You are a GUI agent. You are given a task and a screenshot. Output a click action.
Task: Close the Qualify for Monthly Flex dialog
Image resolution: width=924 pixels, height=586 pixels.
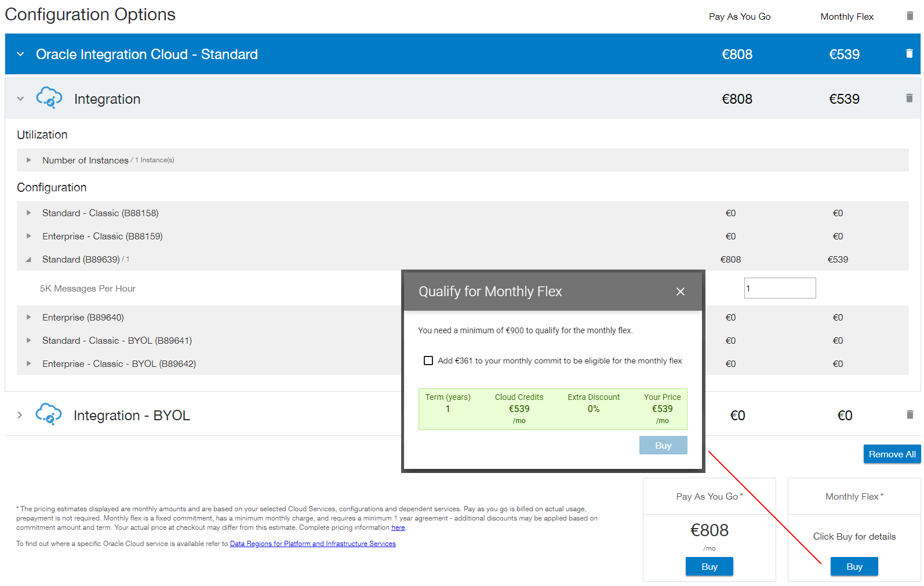tap(680, 292)
